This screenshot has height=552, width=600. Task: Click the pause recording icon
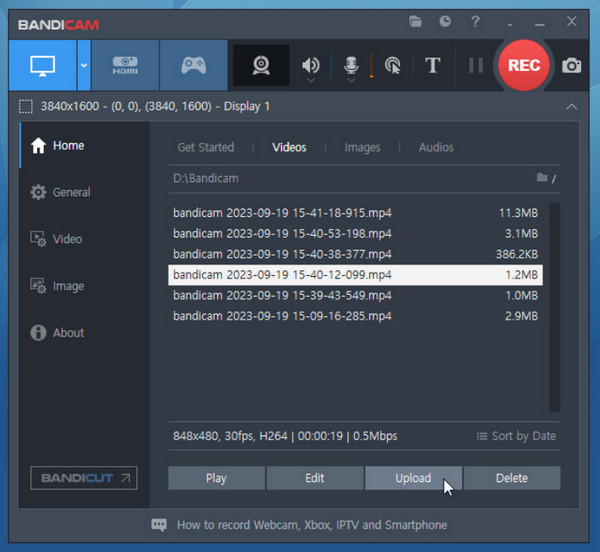pyautogui.click(x=476, y=65)
